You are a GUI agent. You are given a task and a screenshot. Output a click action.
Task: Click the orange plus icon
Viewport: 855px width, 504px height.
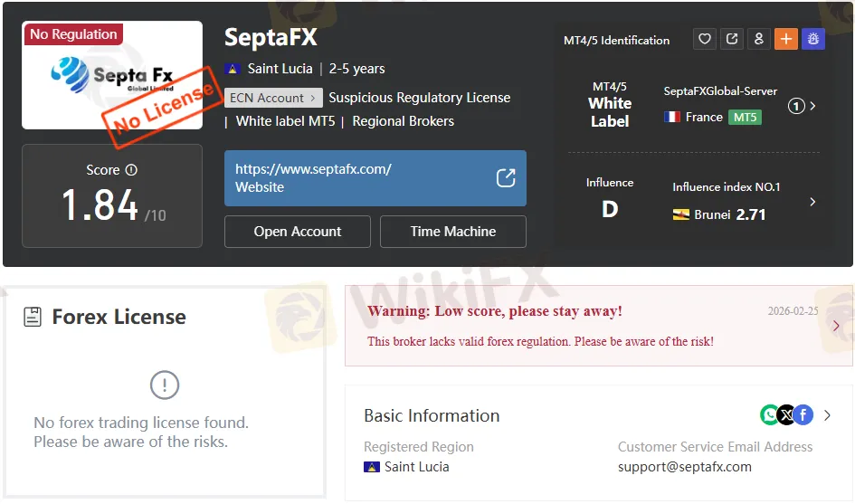(x=785, y=39)
